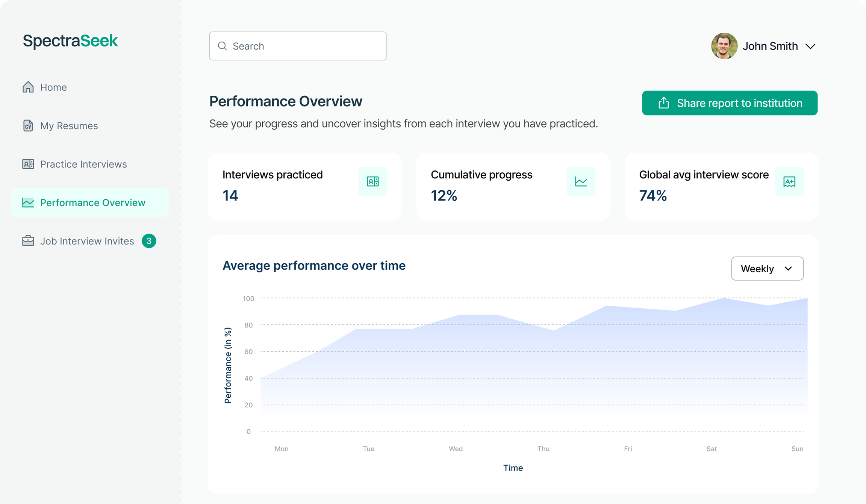
Task: Click the Cumulative progress 12% value
Action: (x=444, y=196)
